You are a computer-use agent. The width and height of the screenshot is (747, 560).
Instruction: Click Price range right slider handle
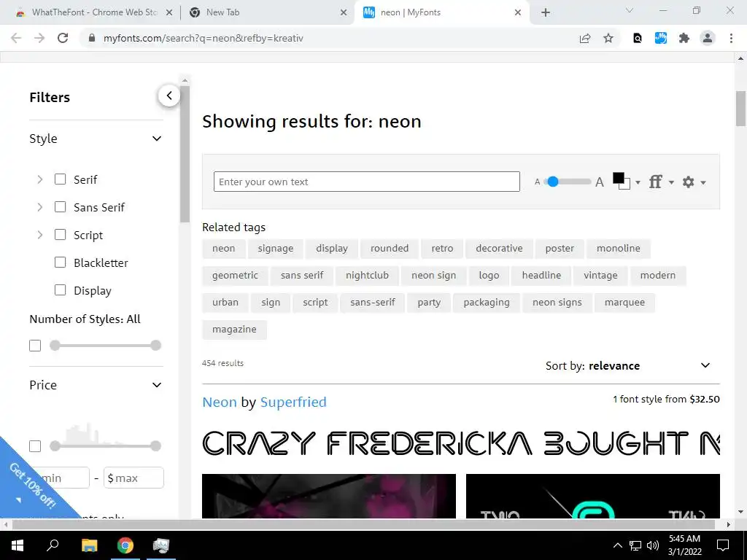155,446
